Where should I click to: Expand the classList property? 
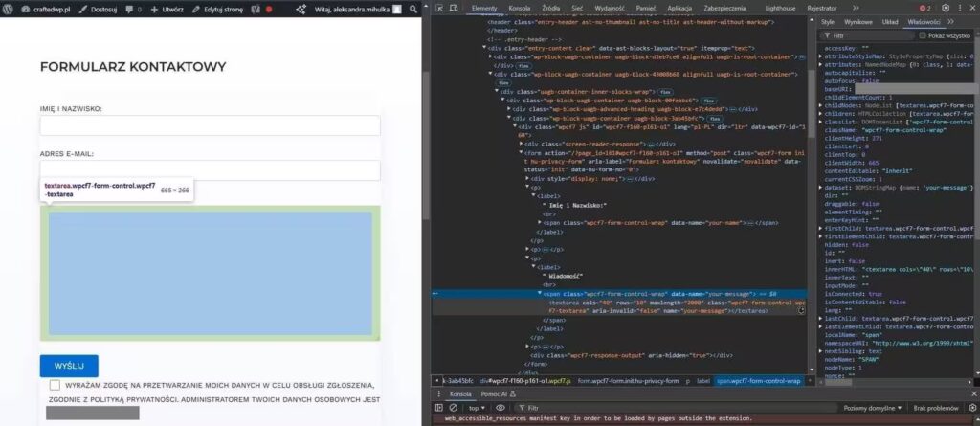point(820,122)
